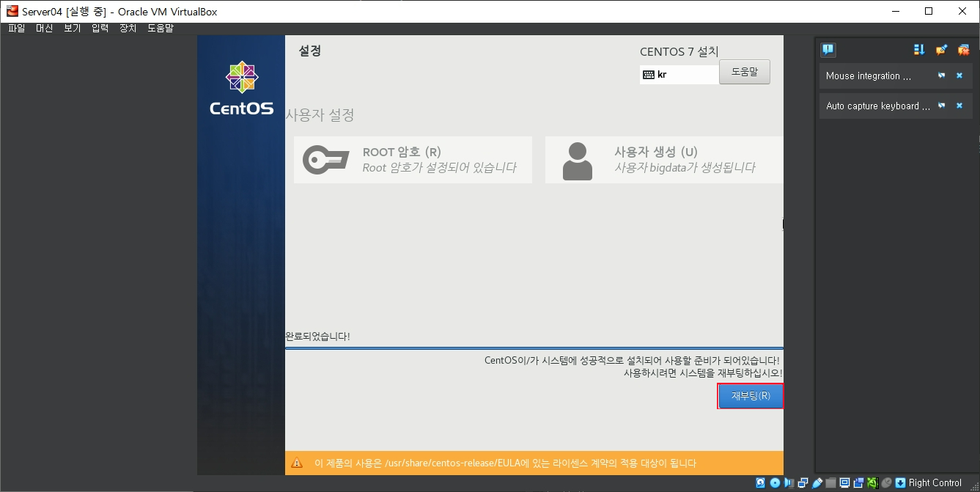This screenshot has width=980, height=492.
Task: Open the optical disc status icon
Action: click(775, 482)
